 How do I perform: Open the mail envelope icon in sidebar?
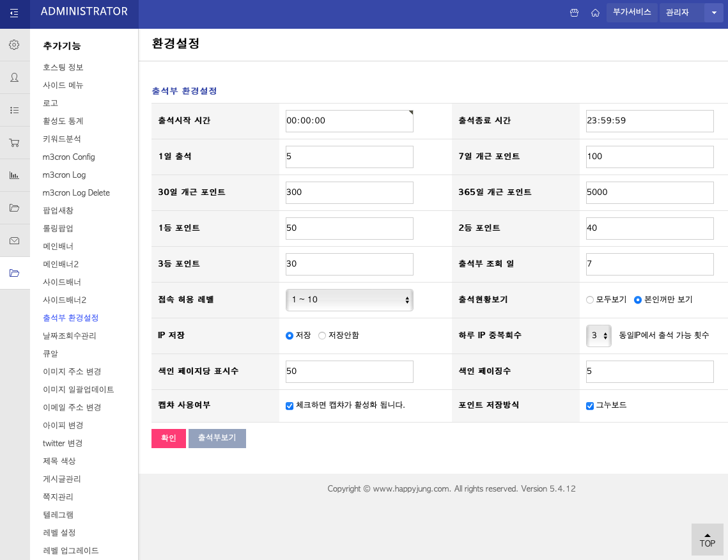14,240
